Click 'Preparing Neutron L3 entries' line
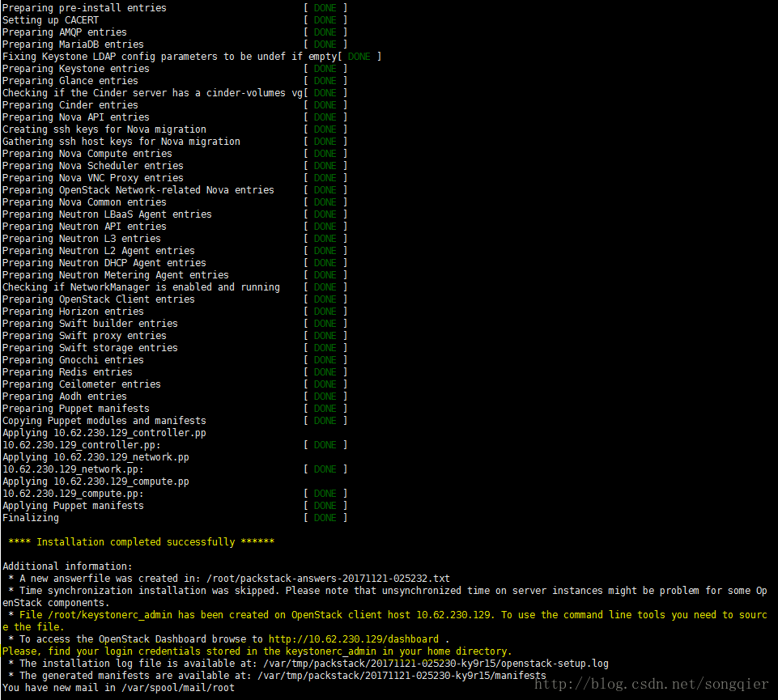The image size is (778, 700). click(x=82, y=239)
